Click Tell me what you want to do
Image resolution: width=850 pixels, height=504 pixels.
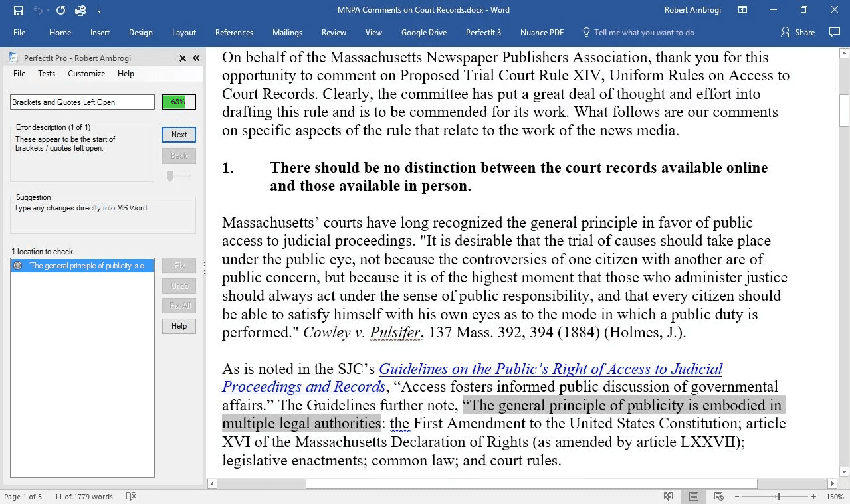pos(638,32)
